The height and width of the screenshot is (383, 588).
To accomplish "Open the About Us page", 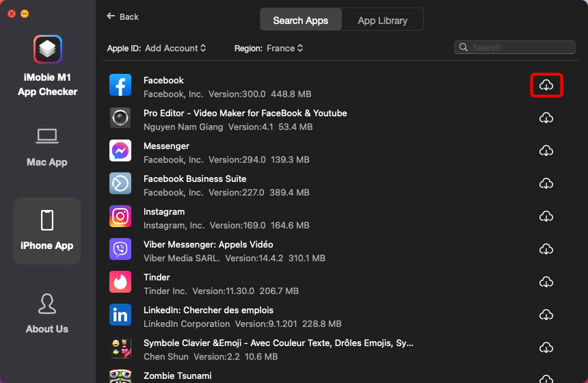I will pyautogui.click(x=47, y=314).
